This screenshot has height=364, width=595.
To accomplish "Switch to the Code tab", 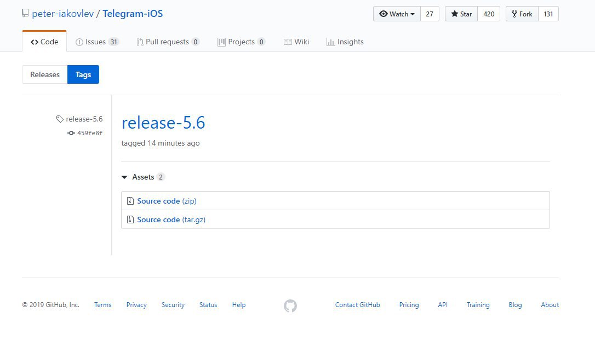I will point(44,42).
